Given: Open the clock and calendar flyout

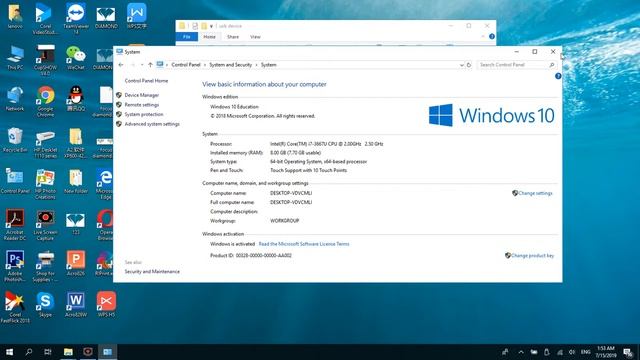Looking at the screenshot, I should point(606,352).
